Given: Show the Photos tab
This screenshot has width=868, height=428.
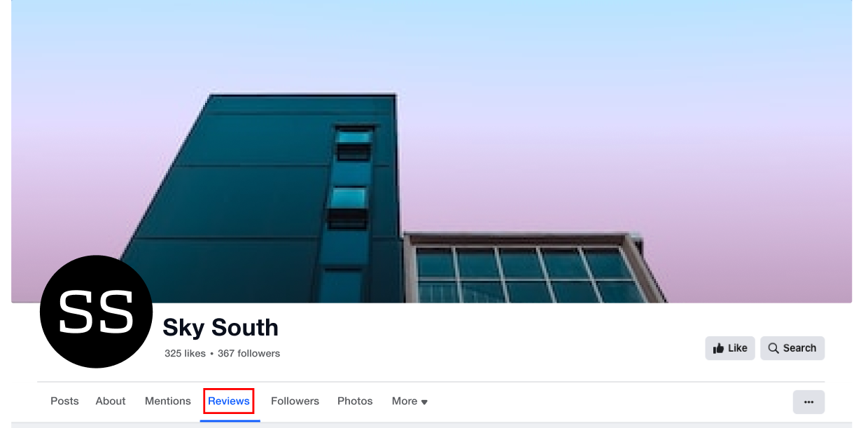Looking at the screenshot, I should (355, 401).
